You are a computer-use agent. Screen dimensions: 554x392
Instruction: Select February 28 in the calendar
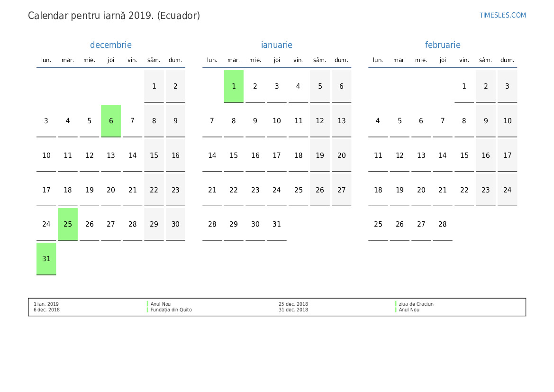tap(443, 224)
